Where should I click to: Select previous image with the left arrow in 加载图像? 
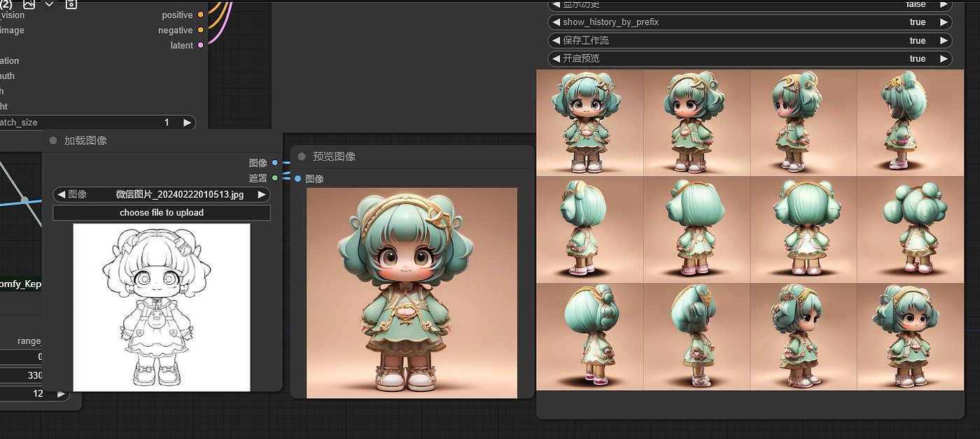tap(62, 195)
